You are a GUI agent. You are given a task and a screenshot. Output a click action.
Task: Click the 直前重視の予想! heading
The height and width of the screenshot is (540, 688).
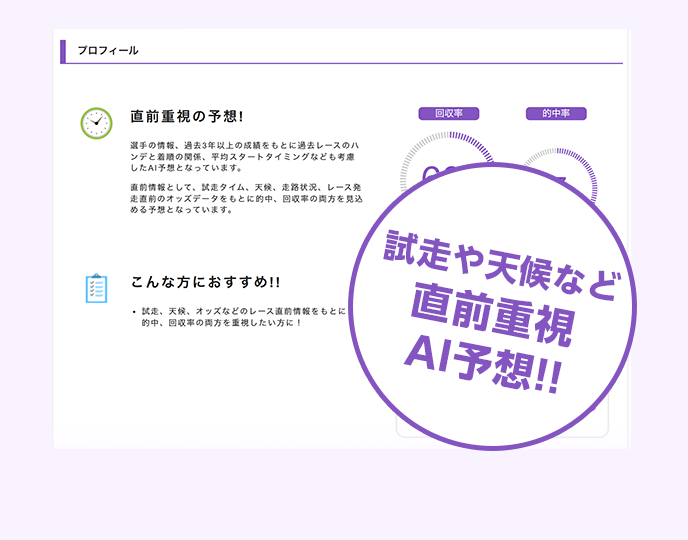(x=187, y=117)
